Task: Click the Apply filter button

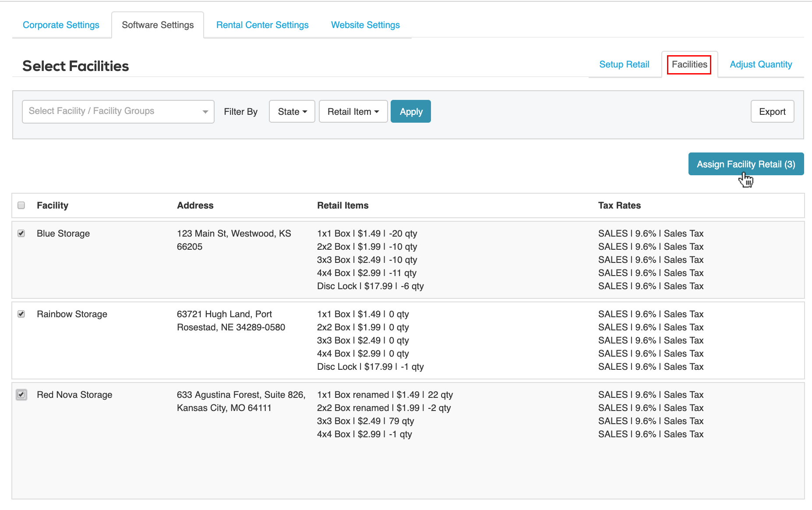Action: (x=411, y=111)
